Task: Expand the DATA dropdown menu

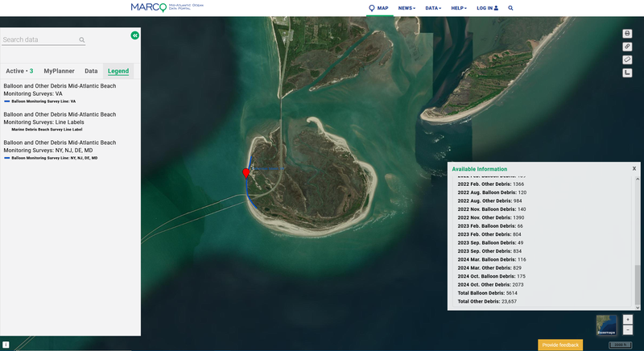Action: point(433,8)
